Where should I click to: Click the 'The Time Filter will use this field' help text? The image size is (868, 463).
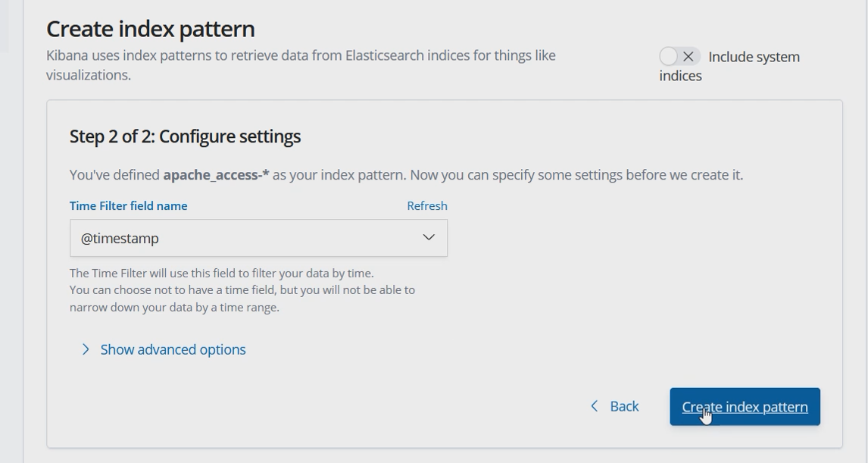click(x=221, y=273)
